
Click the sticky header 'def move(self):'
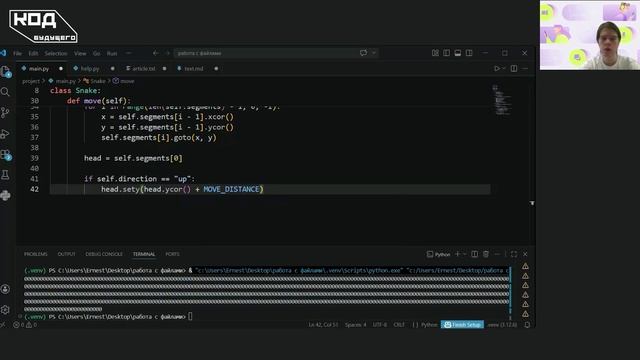99,101
